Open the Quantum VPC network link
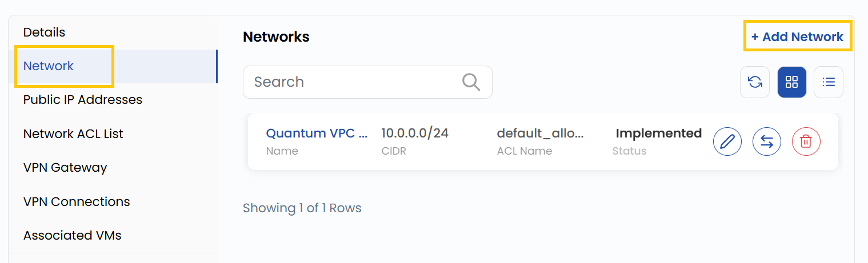This screenshot has height=263, width=868. click(317, 133)
